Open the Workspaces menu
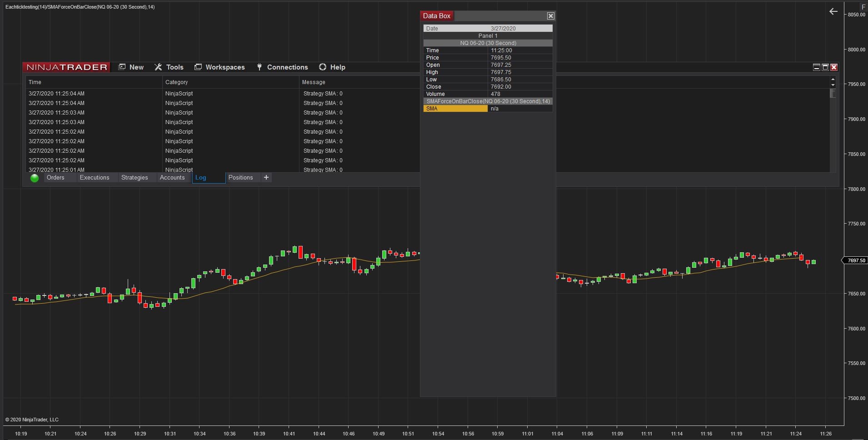This screenshot has height=440, width=868. tap(220, 67)
